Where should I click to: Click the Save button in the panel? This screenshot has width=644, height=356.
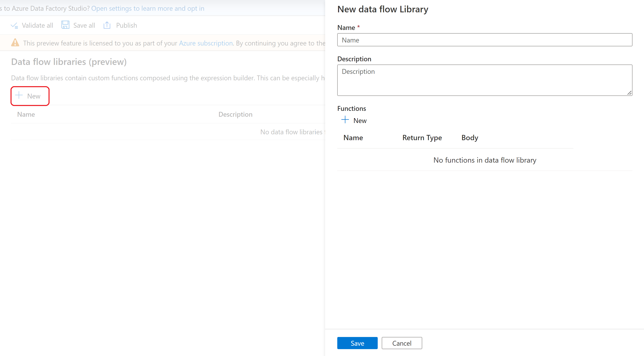[x=357, y=343]
